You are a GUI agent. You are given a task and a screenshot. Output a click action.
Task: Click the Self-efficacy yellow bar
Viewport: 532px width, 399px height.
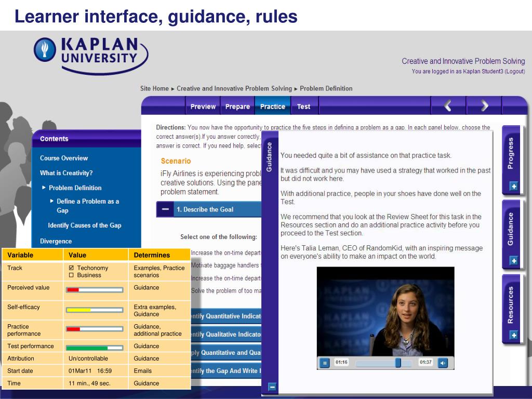(x=95, y=310)
